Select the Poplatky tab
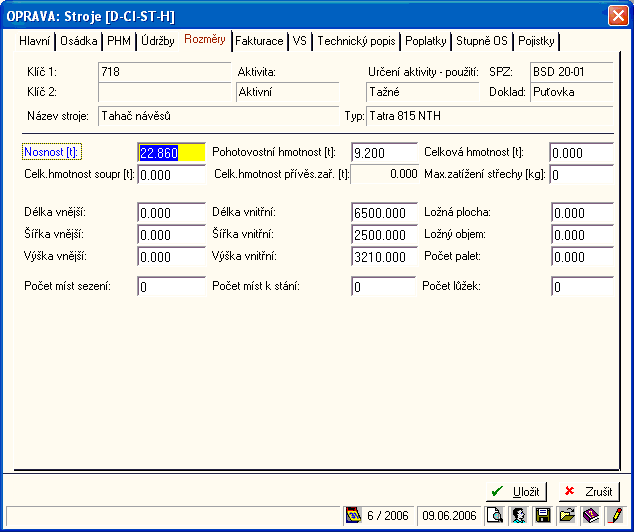Image resolution: width=634 pixels, height=532 pixels. click(x=425, y=41)
